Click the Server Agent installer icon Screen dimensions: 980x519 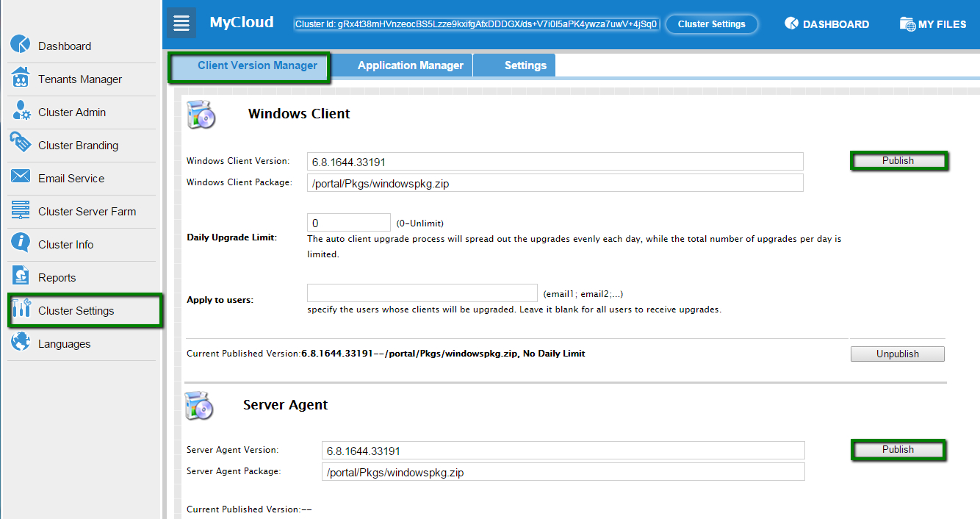click(x=199, y=406)
